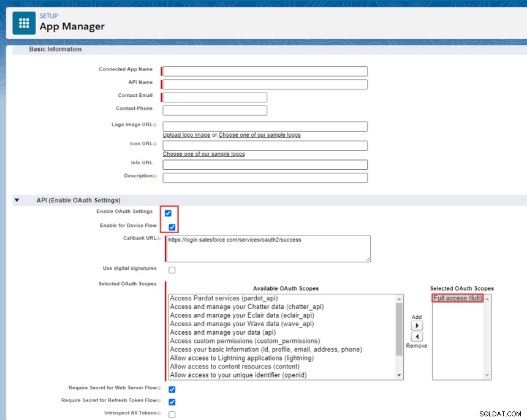Click into the Contact Email field
The height and width of the screenshot is (420, 527).
(x=214, y=97)
